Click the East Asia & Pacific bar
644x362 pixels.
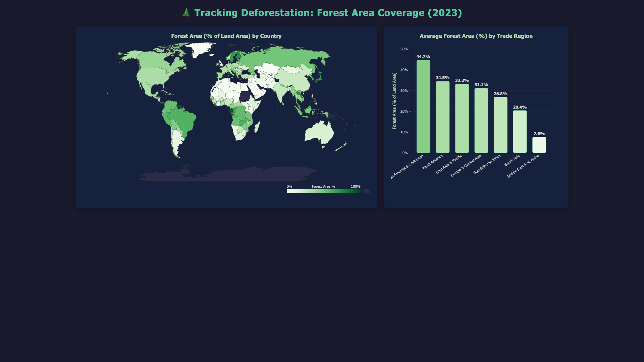pos(462,118)
